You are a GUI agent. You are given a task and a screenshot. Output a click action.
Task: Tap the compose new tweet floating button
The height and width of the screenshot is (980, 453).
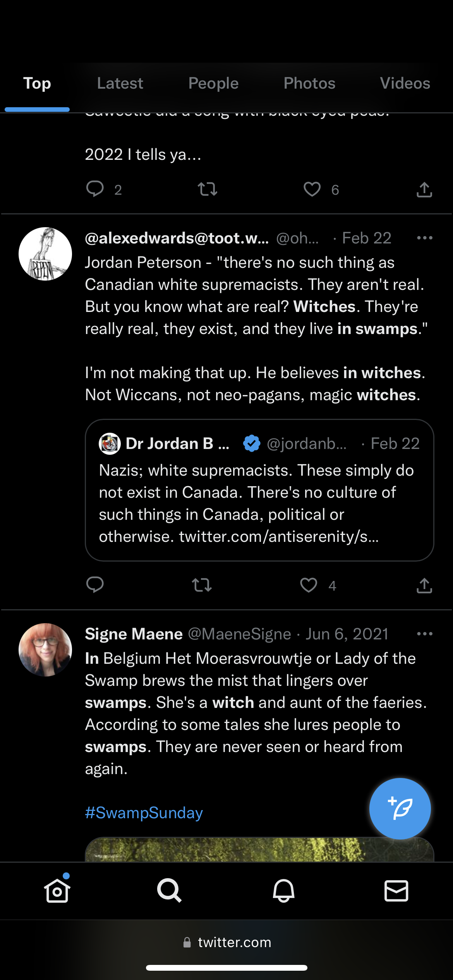(x=400, y=809)
